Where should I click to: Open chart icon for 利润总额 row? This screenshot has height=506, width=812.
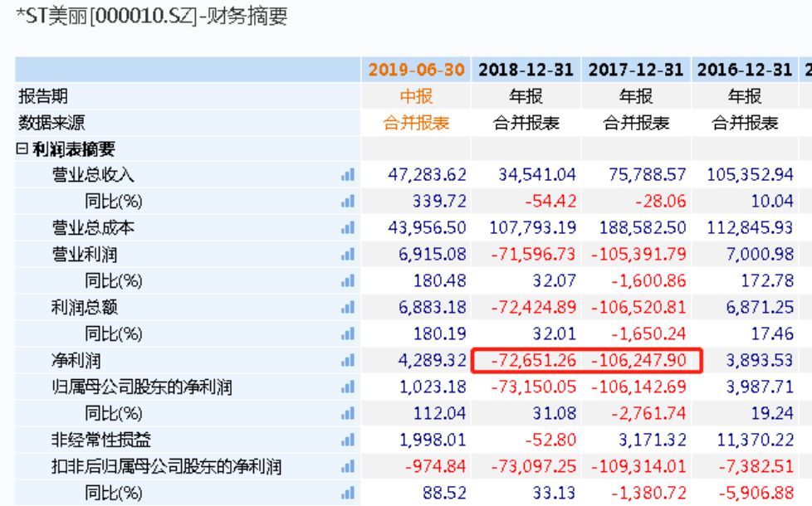(x=348, y=307)
